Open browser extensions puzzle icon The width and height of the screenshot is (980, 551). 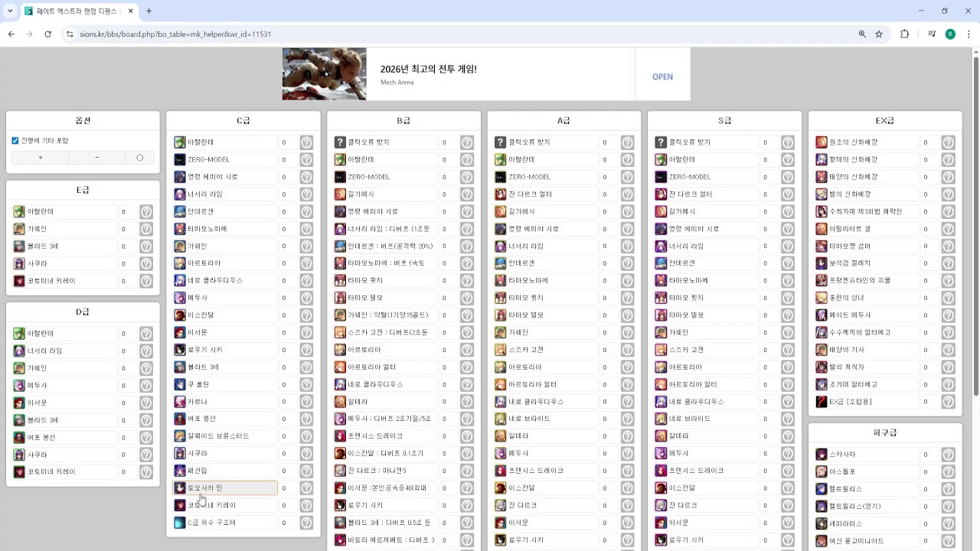pyautogui.click(x=904, y=34)
